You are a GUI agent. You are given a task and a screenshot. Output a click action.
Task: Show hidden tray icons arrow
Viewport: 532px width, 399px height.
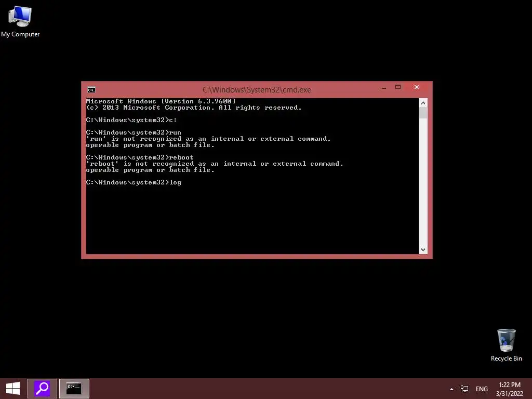tap(451, 389)
